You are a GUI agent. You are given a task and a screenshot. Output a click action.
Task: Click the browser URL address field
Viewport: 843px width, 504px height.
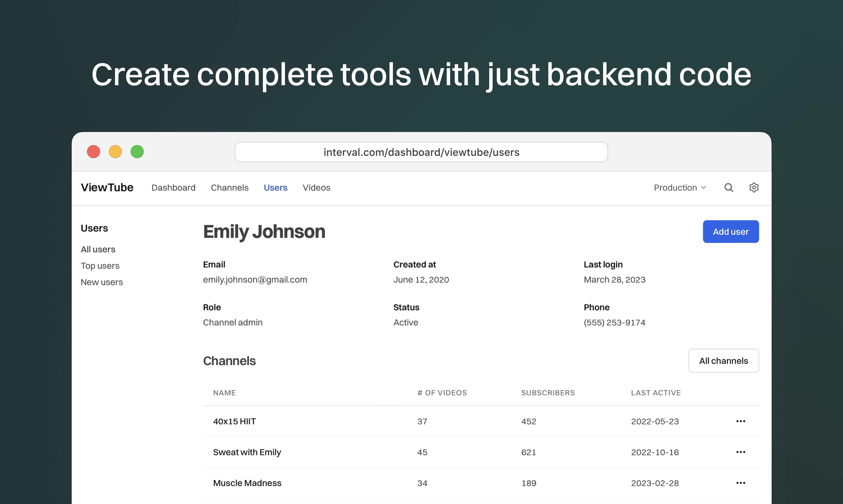click(421, 152)
